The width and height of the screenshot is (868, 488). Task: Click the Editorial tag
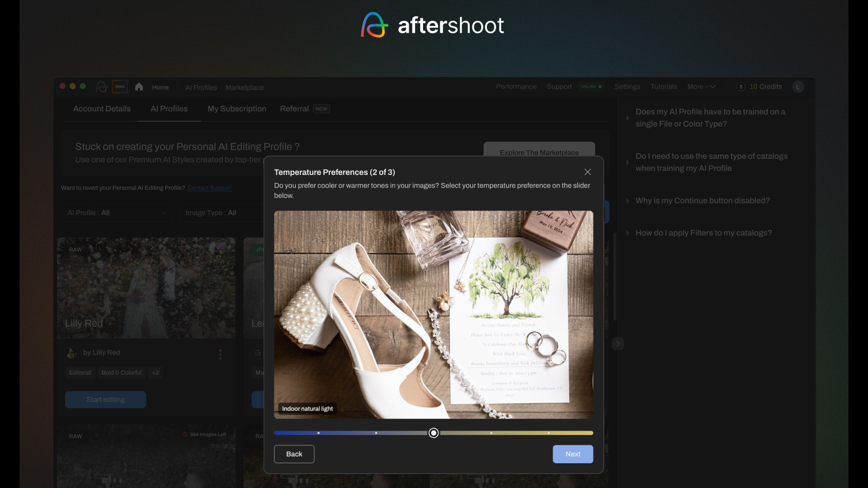(x=80, y=373)
